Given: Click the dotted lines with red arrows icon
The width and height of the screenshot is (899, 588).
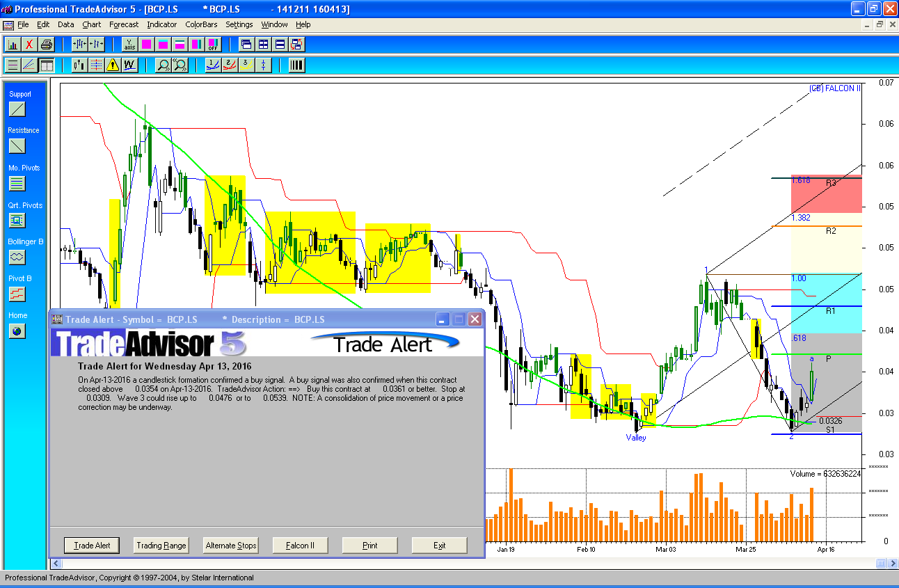Looking at the screenshot, I should [x=97, y=65].
